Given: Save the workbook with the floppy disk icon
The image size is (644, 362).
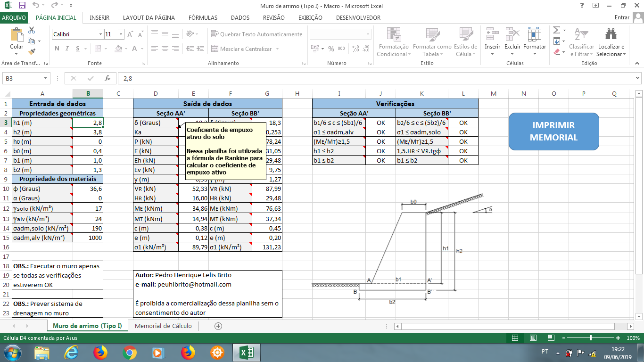Looking at the screenshot, I should 22,6.
